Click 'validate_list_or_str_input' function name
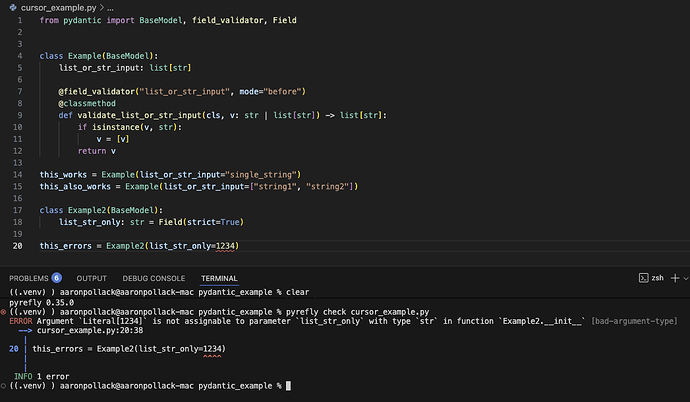Image resolution: width=690 pixels, height=402 pixels. coord(139,115)
